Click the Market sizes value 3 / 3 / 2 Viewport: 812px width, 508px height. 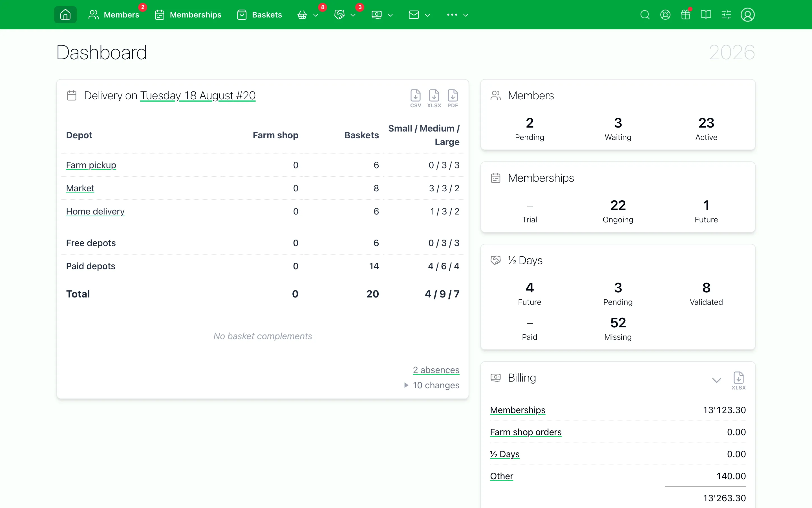(444, 188)
